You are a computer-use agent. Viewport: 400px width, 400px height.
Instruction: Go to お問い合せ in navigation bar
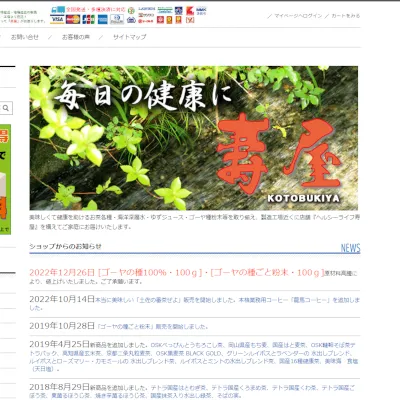point(25,37)
